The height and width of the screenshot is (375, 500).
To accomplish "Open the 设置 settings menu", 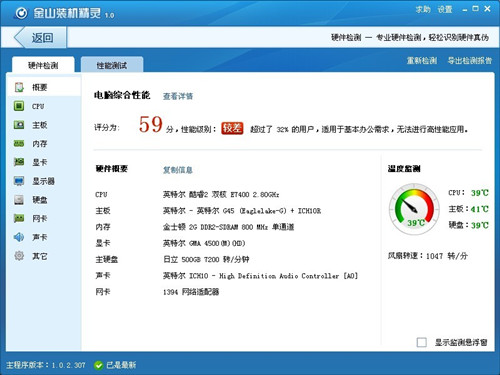I will (x=445, y=10).
